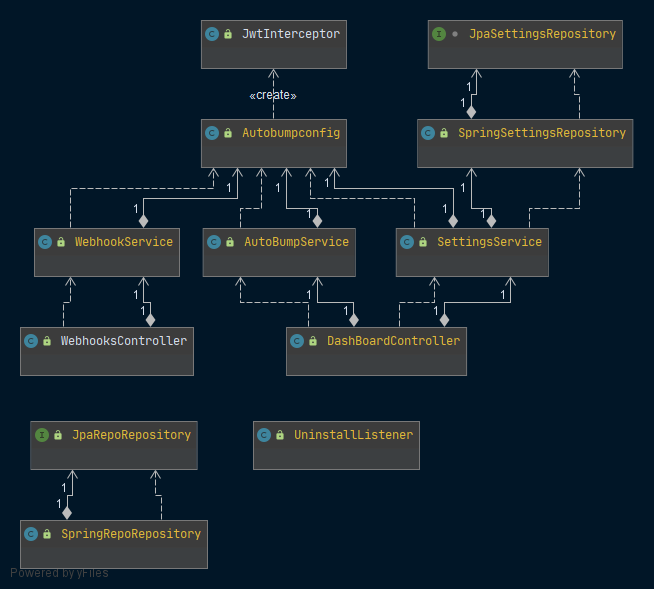Select the SpringSettingsRepository name label
Image resolution: width=654 pixels, height=589 pixels.
click(542, 133)
